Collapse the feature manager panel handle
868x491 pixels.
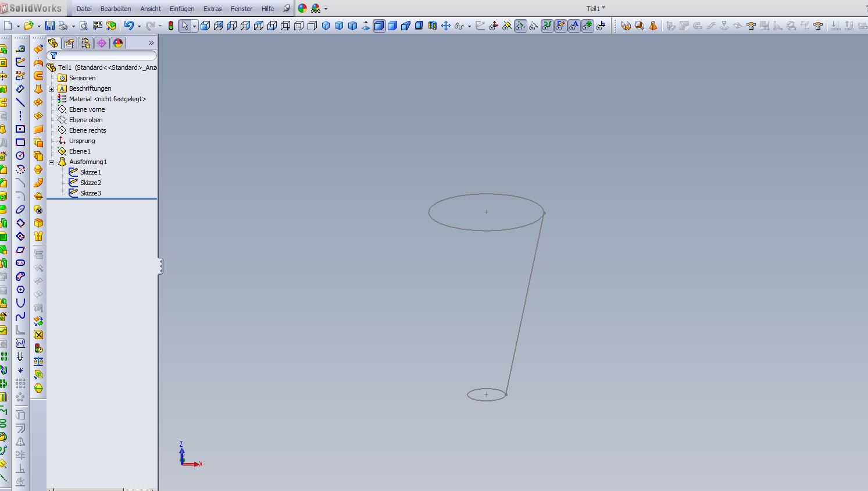coord(160,266)
